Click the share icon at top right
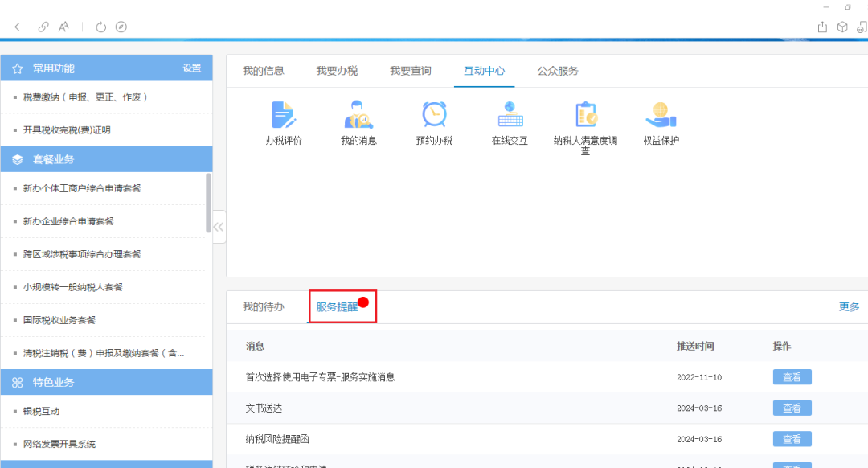The image size is (868, 468). [x=822, y=27]
